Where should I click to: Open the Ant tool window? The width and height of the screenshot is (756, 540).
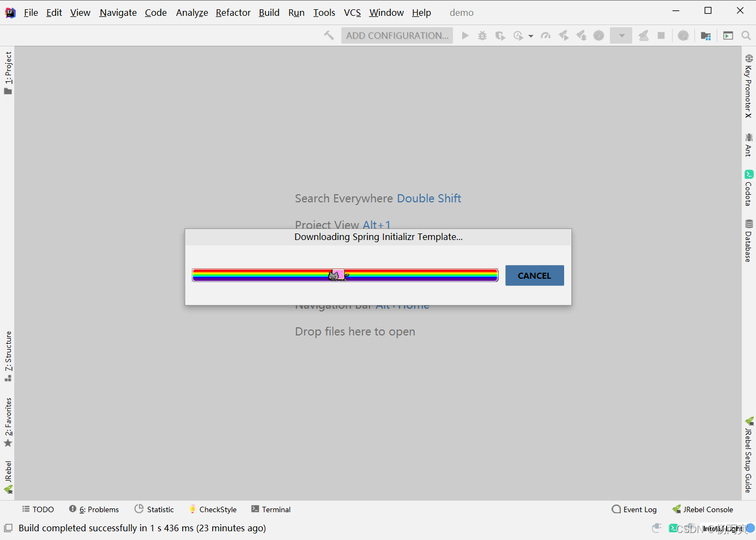pos(749,145)
